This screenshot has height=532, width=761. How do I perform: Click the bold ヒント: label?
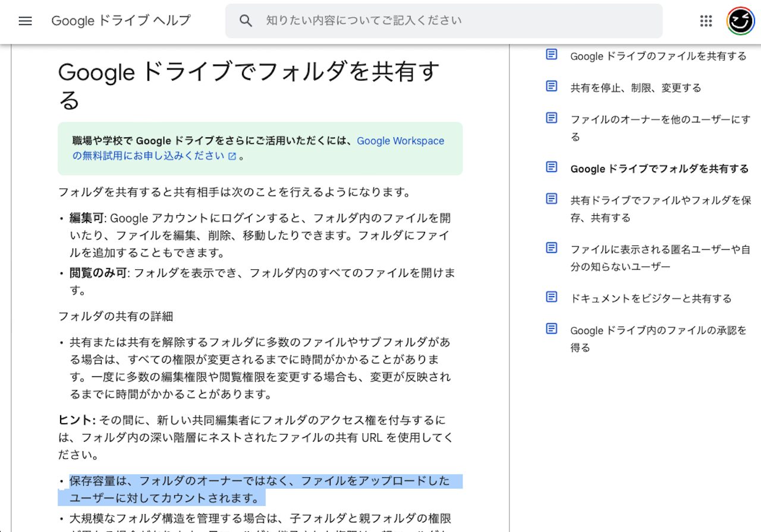coord(77,420)
